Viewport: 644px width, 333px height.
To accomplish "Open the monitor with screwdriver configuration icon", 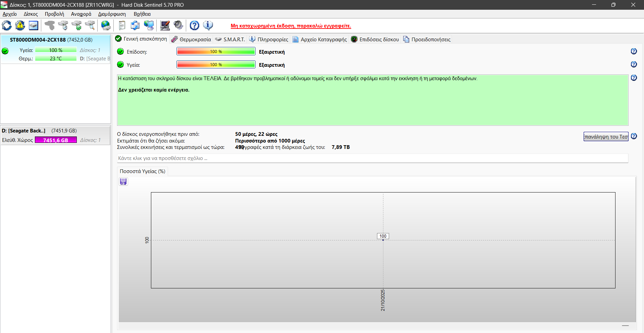I will (x=165, y=25).
